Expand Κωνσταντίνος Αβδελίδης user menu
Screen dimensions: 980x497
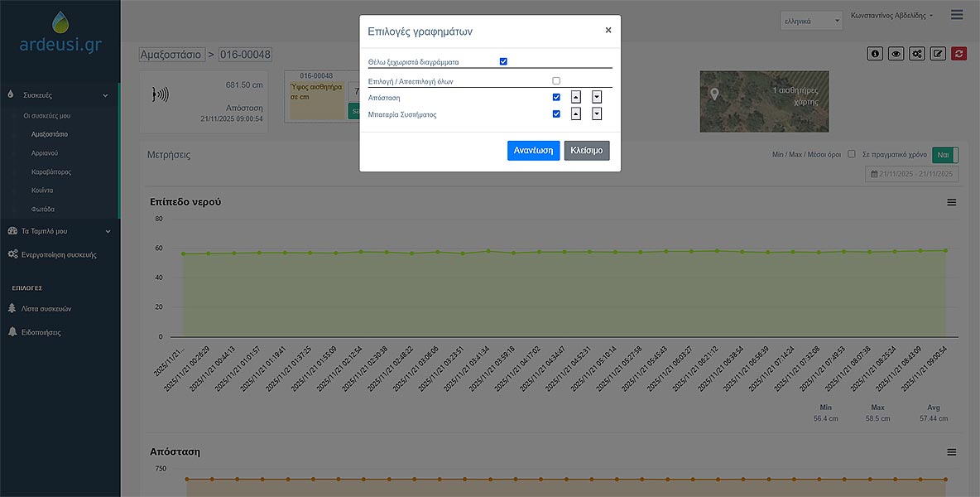click(898, 16)
